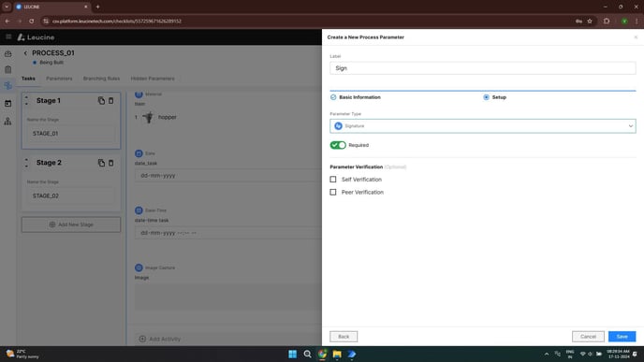Viewport: 644px width, 362px height.
Task: Open the Windows Start menu
Action: coord(292,354)
